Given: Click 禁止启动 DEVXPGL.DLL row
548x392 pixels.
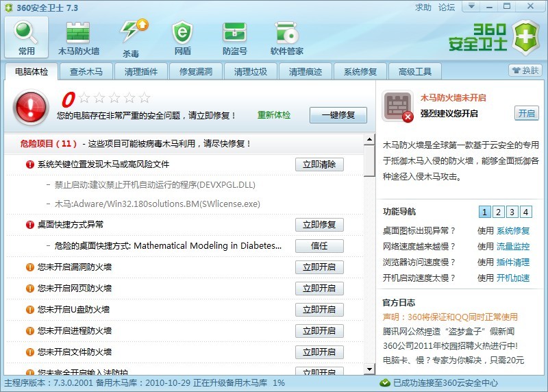Looking at the screenshot, I should [x=155, y=184].
